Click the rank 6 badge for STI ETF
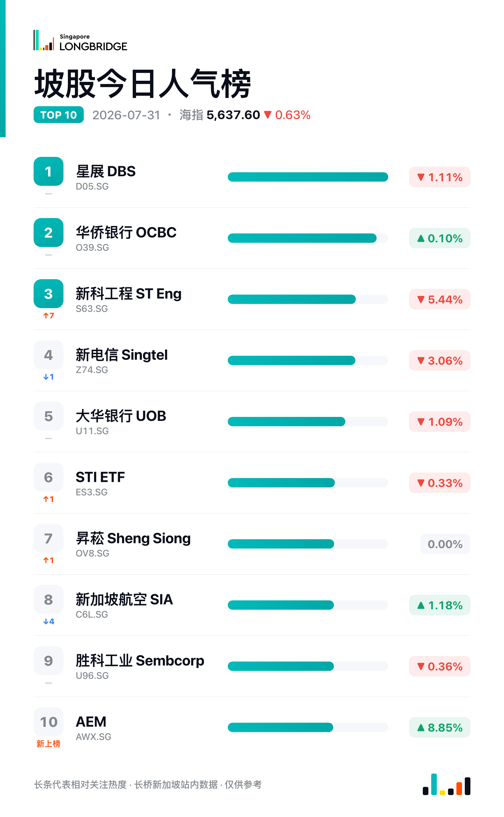 [48, 477]
